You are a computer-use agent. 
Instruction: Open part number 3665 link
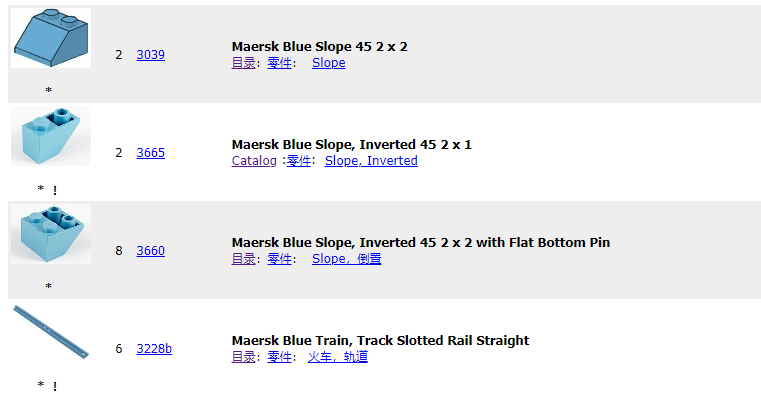click(x=150, y=153)
